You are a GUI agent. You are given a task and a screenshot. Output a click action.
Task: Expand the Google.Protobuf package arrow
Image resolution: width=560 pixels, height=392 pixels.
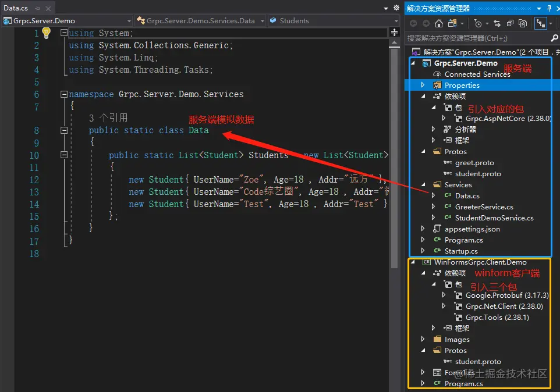pyautogui.click(x=444, y=295)
